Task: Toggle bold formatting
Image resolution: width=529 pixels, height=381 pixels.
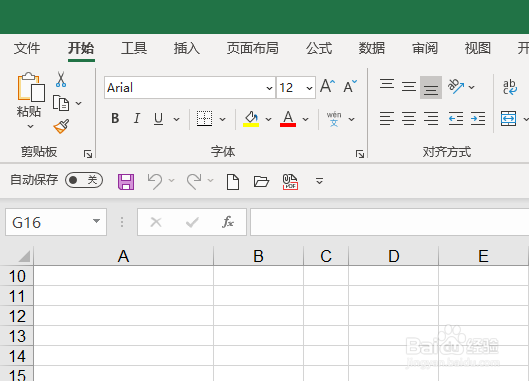Action: [x=115, y=118]
